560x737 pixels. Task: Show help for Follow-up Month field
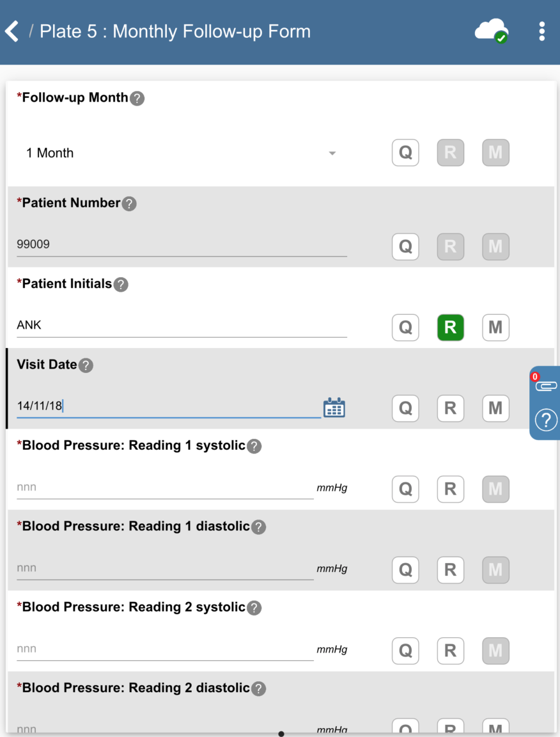[137, 99]
